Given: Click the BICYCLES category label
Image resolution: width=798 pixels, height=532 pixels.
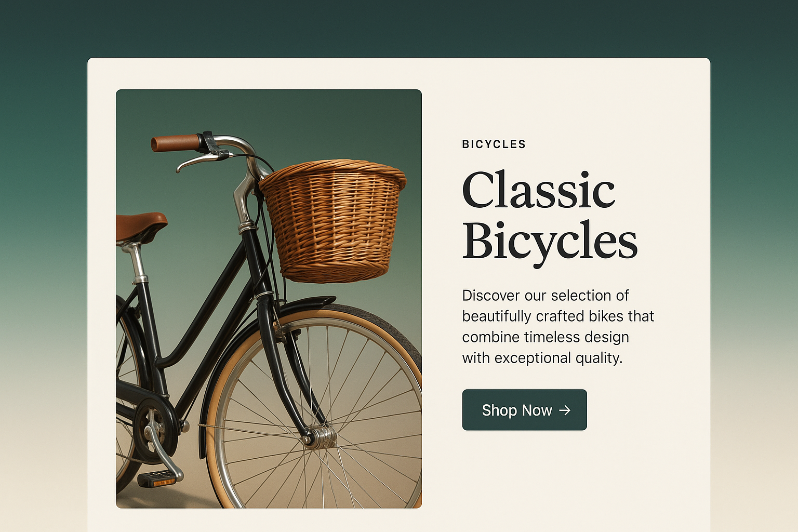Looking at the screenshot, I should coord(494,144).
